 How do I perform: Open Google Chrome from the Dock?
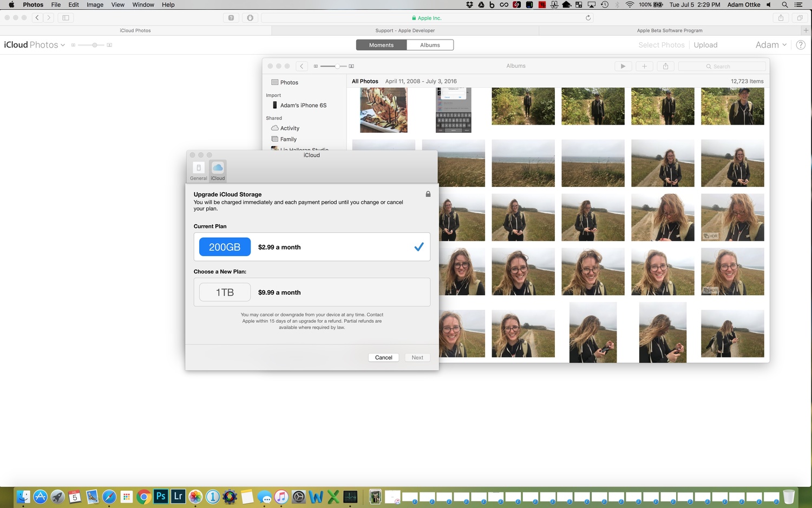tap(143, 496)
